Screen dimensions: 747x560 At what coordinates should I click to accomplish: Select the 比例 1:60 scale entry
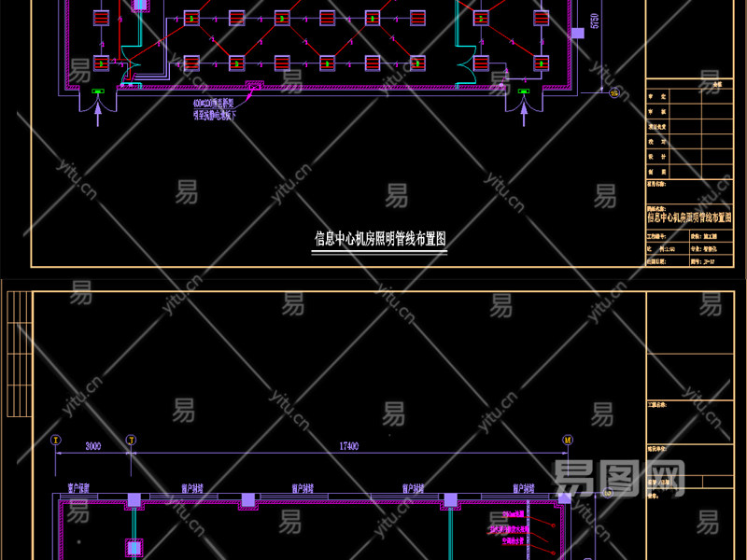click(x=661, y=249)
